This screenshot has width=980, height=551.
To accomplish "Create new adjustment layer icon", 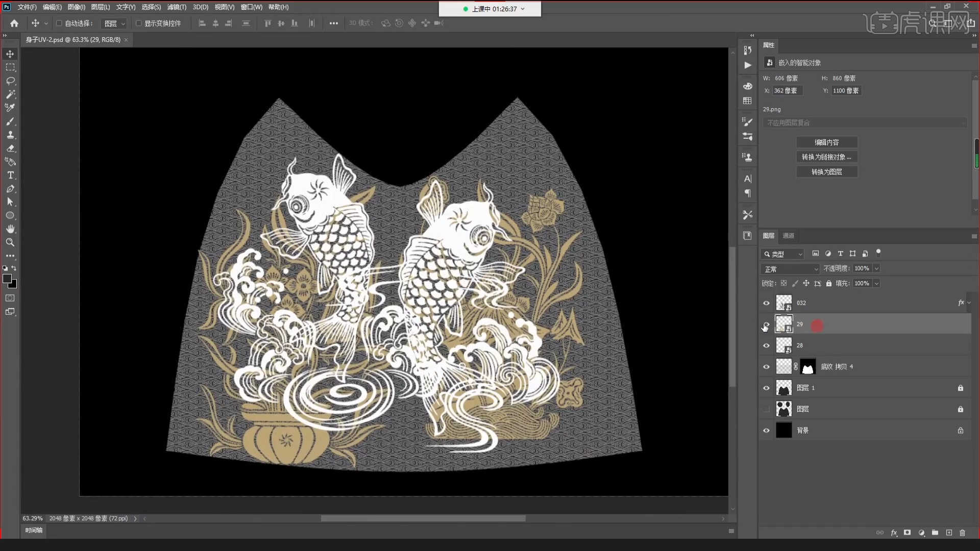I will click(x=921, y=533).
